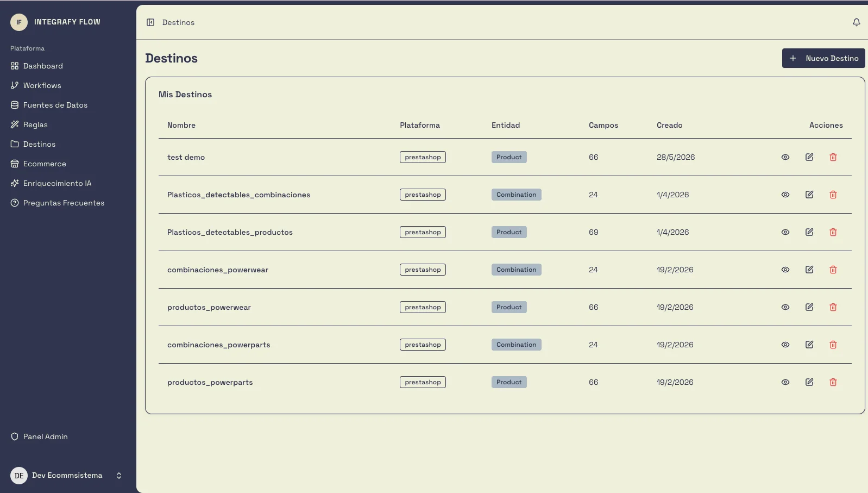Edit Plasticos_detectables_productos entry
This screenshot has width=868, height=493.
(809, 232)
